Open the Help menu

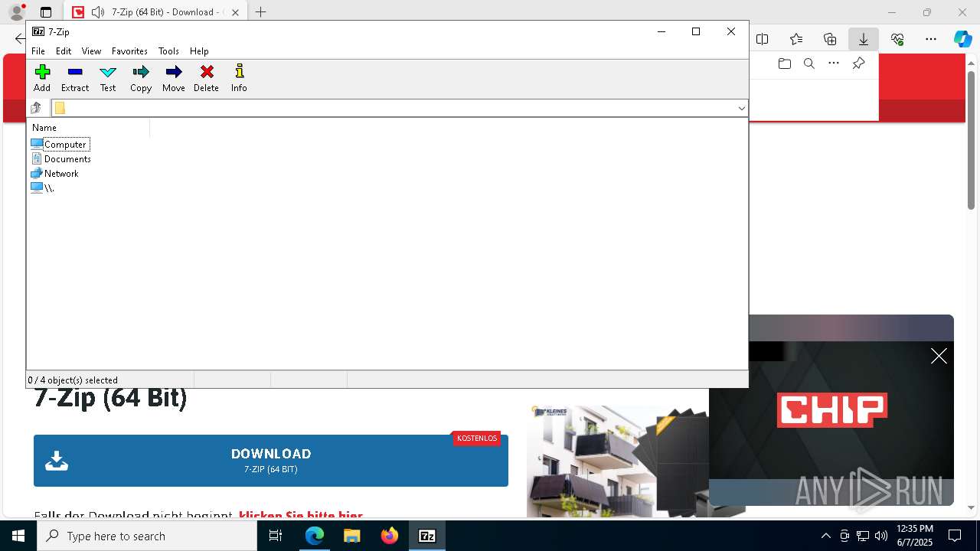[199, 51]
